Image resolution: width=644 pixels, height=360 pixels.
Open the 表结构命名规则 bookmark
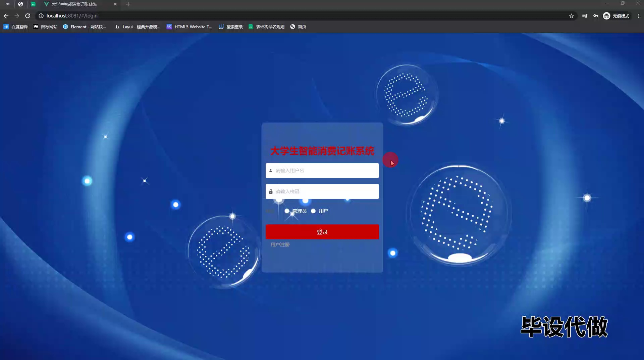click(x=266, y=27)
